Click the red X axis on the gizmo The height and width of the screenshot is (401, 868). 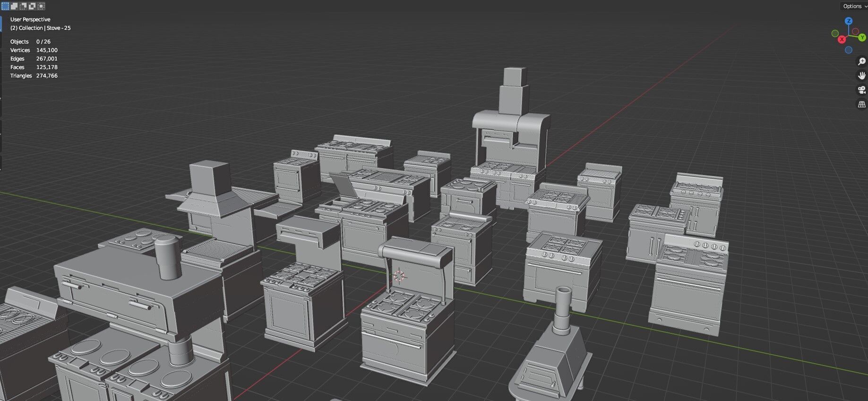click(x=842, y=39)
